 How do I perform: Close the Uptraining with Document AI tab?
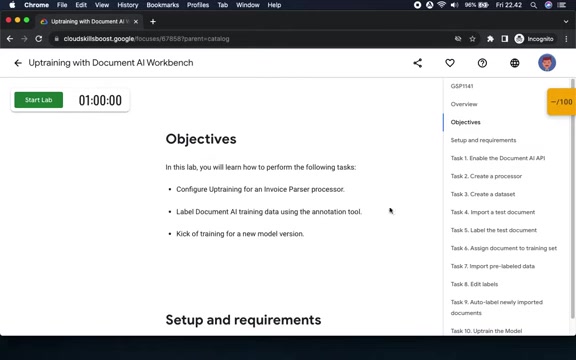(x=136, y=22)
